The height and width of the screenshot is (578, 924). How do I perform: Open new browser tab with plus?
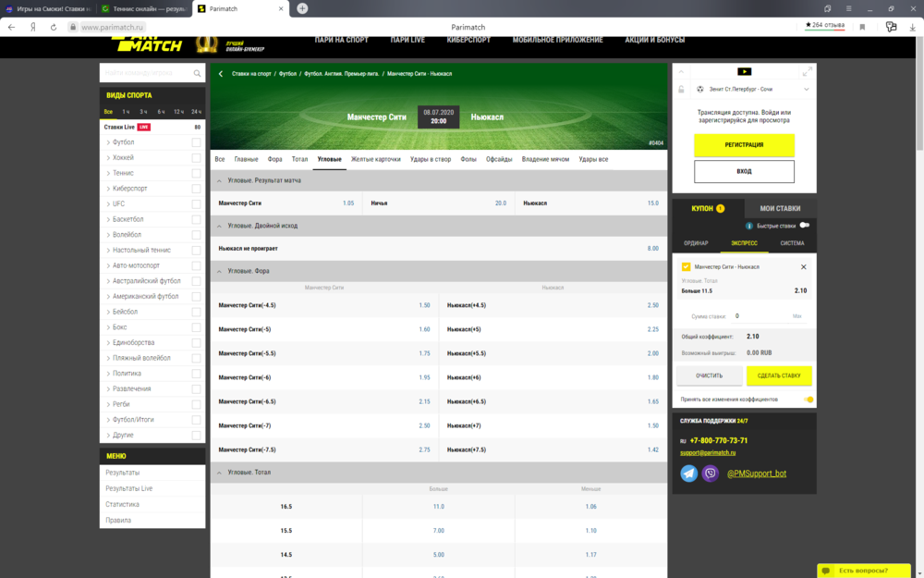pyautogui.click(x=302, y=8)
